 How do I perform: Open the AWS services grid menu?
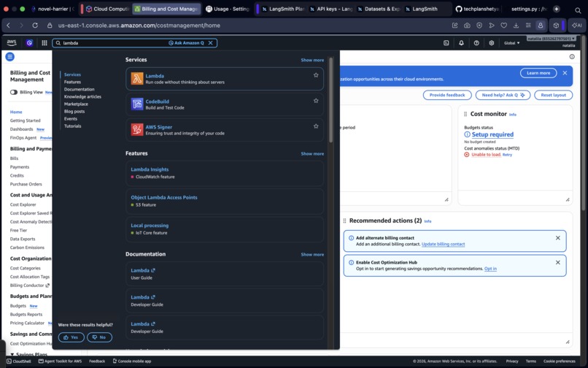(45, 43)
